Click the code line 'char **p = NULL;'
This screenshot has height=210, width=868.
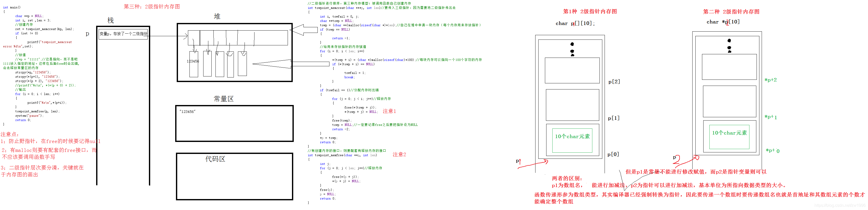point(29,16)
